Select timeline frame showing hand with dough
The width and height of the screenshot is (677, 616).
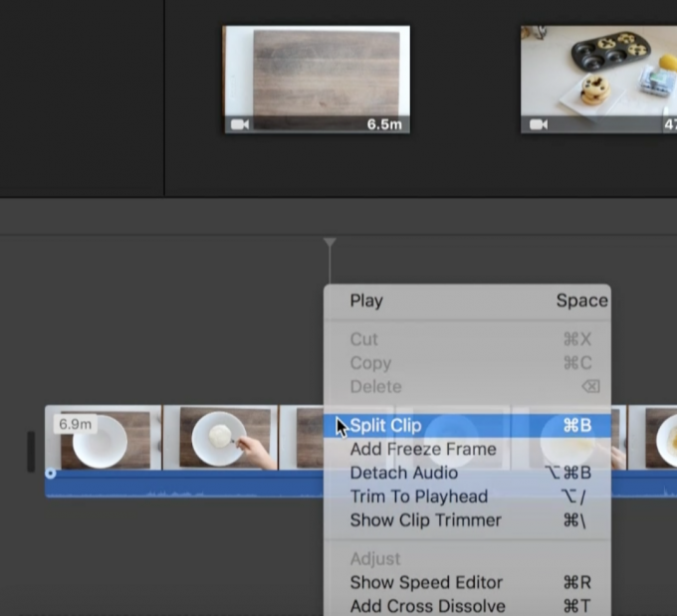(x=221, y=438)
